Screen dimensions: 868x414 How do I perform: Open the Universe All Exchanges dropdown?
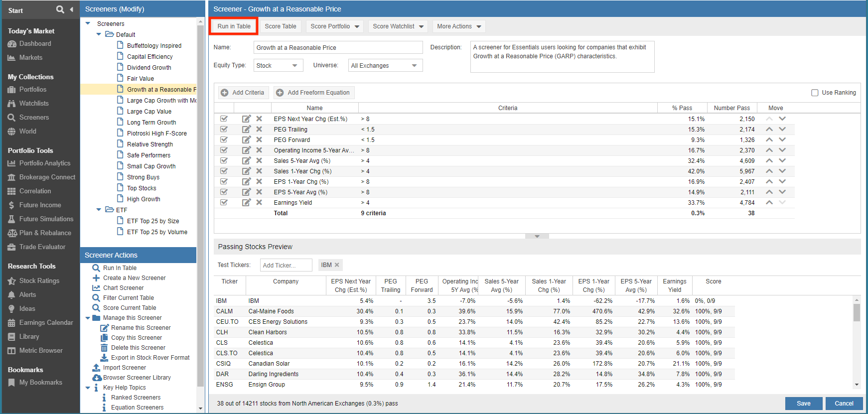385,65
